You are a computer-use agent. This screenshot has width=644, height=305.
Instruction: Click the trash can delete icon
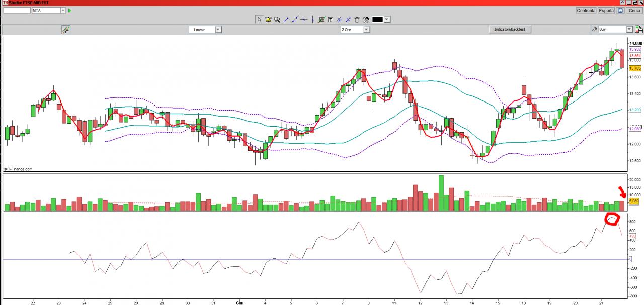(x=357, y=20)
